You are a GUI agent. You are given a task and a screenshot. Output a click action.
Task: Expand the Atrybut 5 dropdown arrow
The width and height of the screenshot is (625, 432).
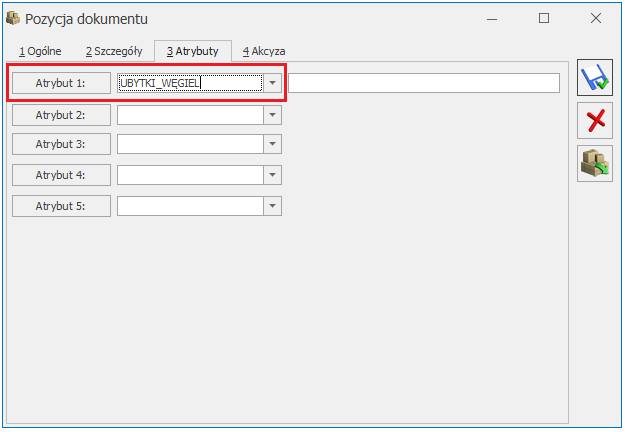point(273,206)
